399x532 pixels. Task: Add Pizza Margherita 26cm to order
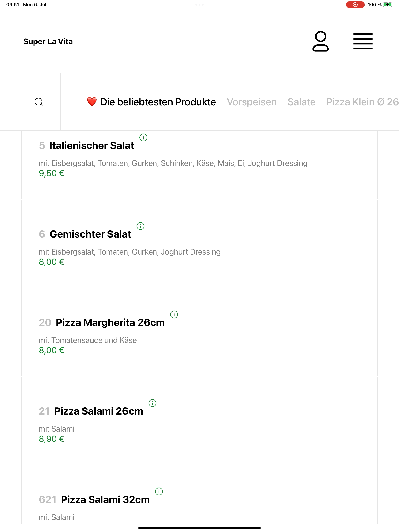pyautogui.click(x=199, y=333)
